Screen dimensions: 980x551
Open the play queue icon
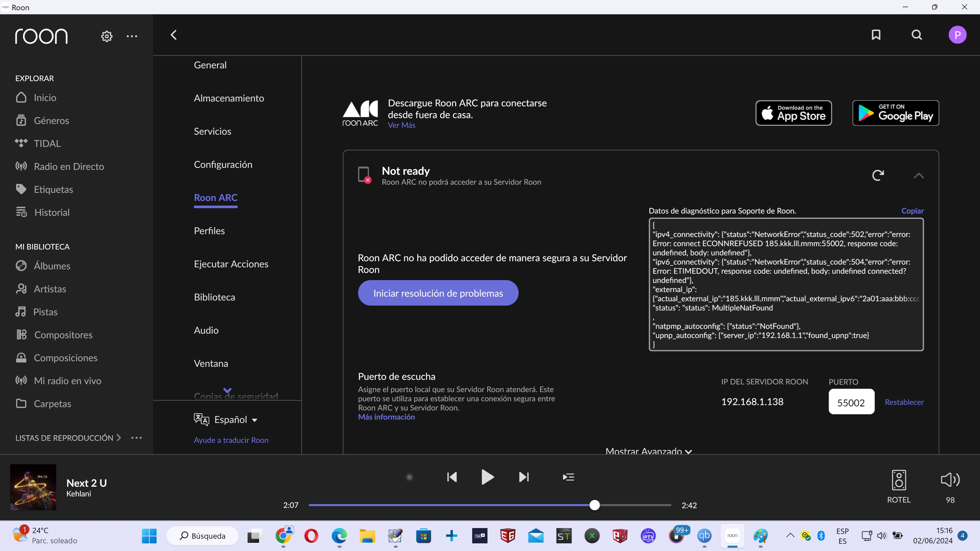568,477
